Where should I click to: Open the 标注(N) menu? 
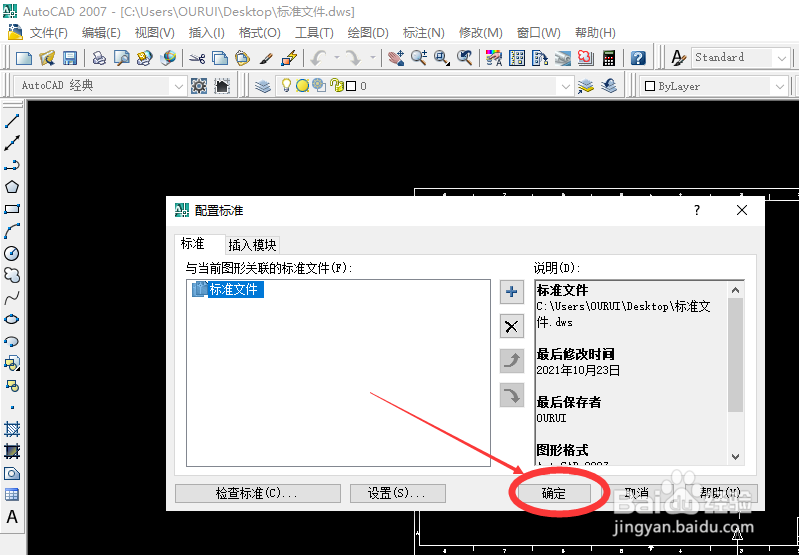coord(423,33)
